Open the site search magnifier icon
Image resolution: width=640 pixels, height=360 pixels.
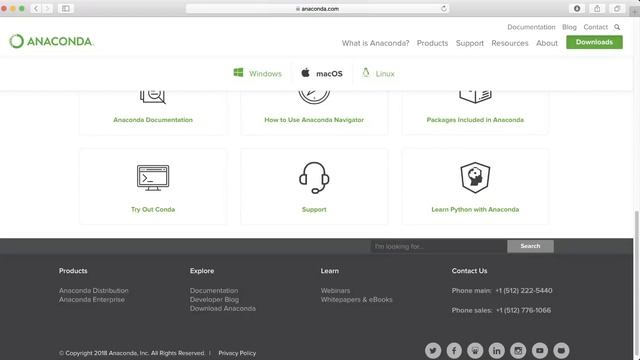617,27
